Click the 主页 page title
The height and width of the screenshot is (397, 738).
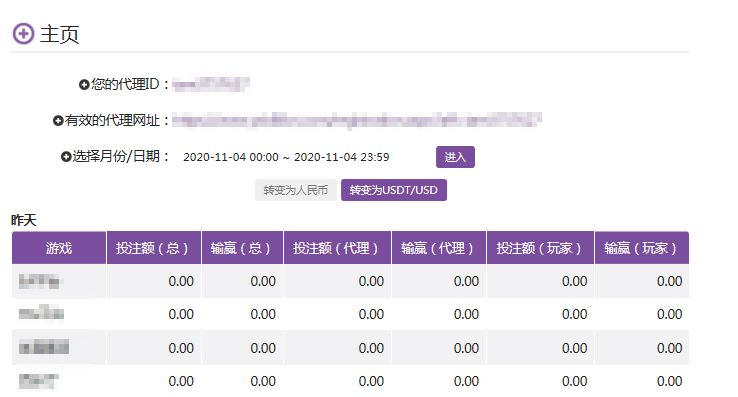click(x=59, y=34)
